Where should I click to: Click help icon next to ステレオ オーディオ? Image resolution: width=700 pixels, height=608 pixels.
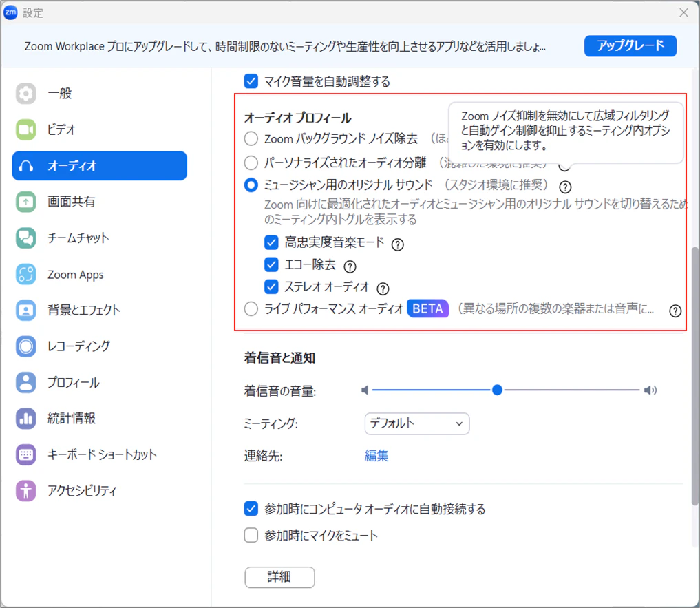(383, 289)
